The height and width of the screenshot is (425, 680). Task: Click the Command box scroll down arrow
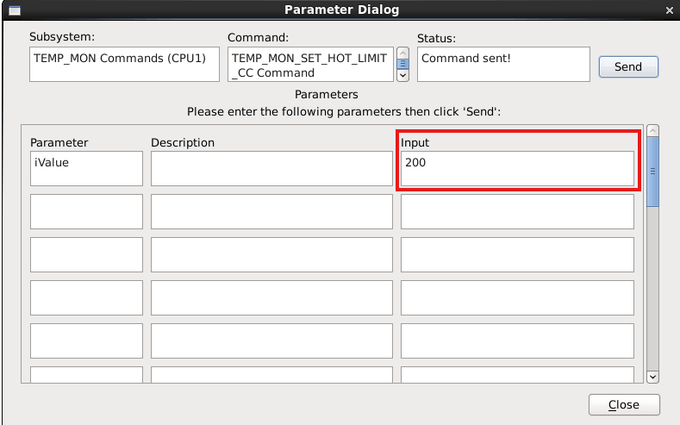pos(403,75)
